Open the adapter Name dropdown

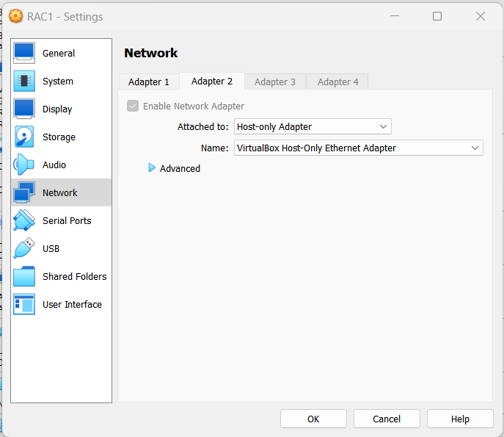(x=359, y=148)
